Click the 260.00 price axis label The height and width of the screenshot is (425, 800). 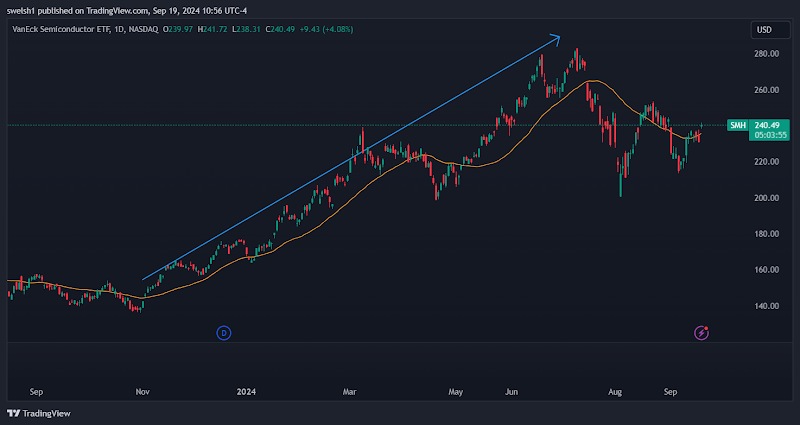coord(766,90)
